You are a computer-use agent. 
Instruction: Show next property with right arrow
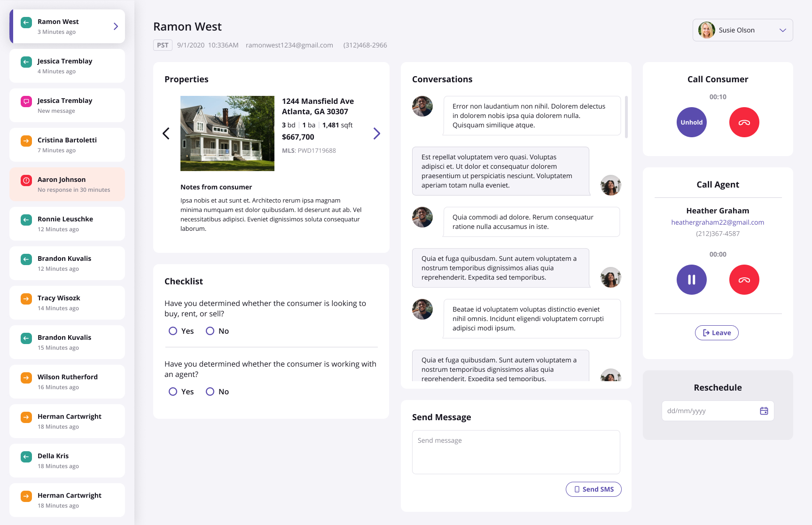pos(376,133)
